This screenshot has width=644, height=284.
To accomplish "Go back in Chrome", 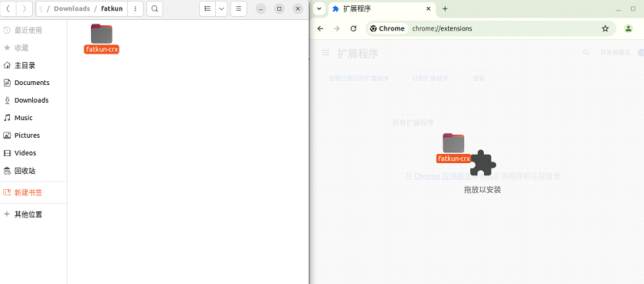I will tap(320, 28).
